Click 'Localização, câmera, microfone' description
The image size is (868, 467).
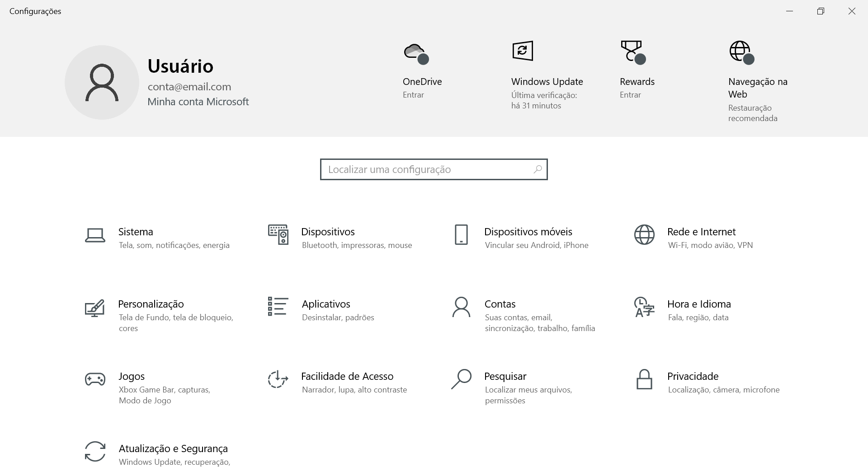[x=724, y=390]
